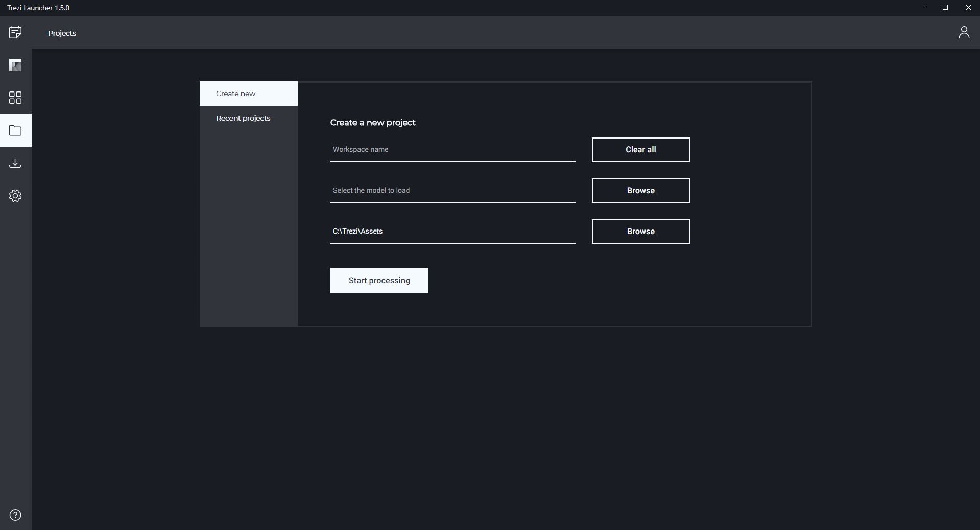
Task: Browse for the model to load
Action: tap(641, 191)
